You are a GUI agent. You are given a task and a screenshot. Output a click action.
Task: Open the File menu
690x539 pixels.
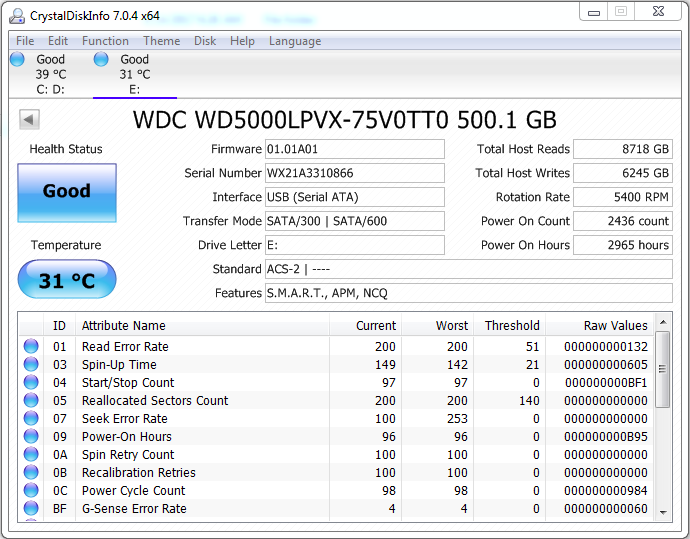point(25,41)
